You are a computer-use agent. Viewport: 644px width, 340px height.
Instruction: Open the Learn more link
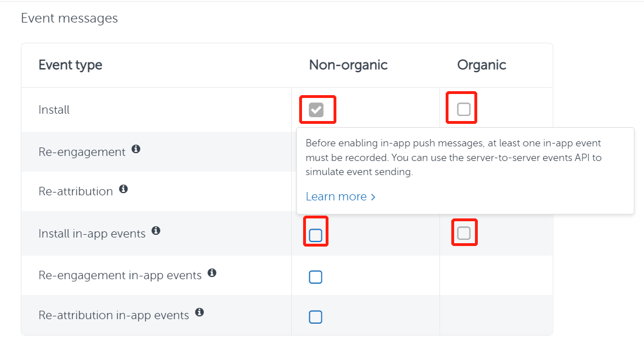click(x=336, y=196)
